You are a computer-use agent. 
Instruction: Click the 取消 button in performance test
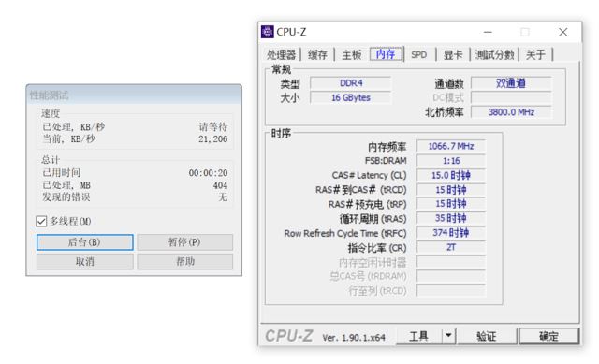85,262
